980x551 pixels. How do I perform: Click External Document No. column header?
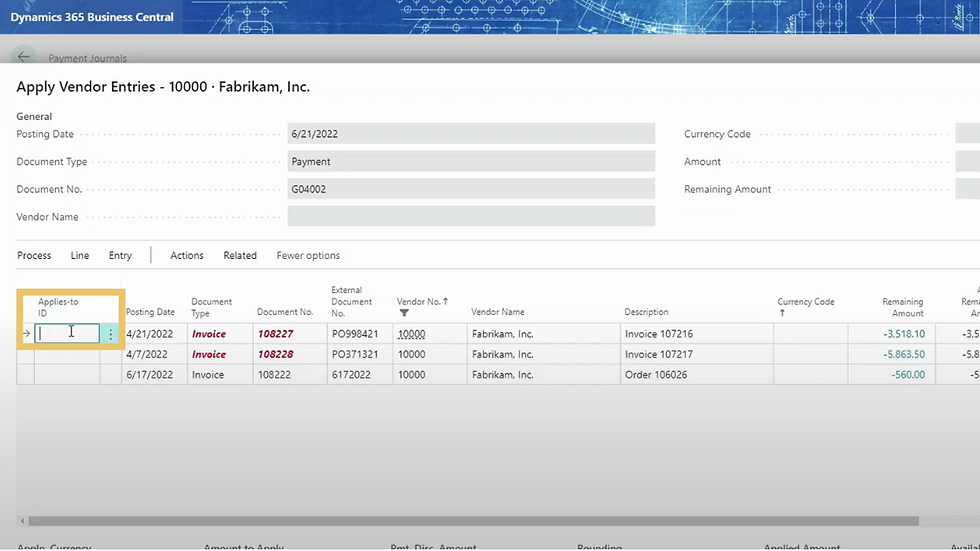[x=351, y=301]
